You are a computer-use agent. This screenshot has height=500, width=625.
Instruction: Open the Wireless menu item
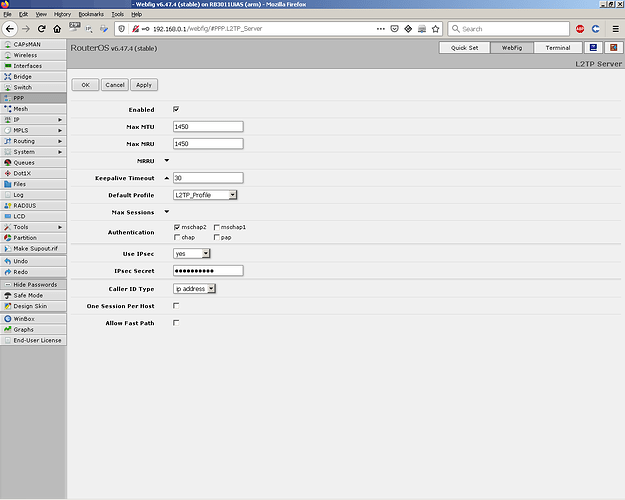pos(33,55)
